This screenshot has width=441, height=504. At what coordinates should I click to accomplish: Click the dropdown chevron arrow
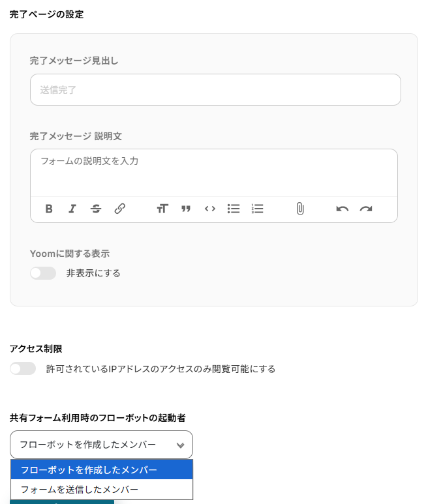tap(181, 445)
